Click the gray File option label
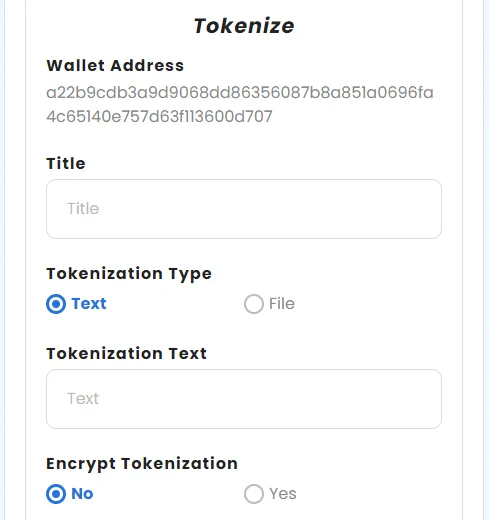This screenshot has width=489, height=520. 282,304
